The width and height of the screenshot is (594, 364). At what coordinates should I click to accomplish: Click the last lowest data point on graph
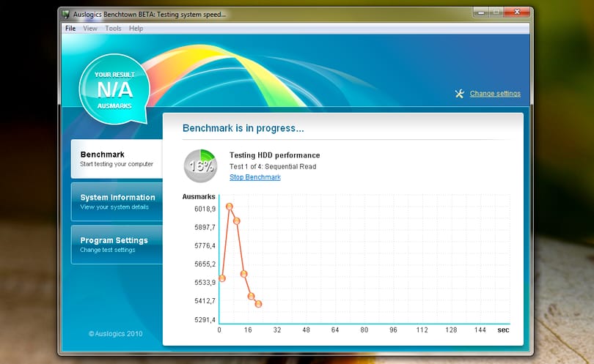[x=258, y=304]
